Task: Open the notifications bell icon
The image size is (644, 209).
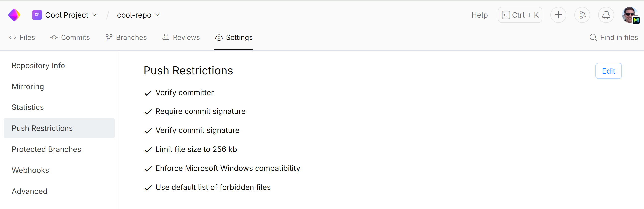Action: (606, 15)
